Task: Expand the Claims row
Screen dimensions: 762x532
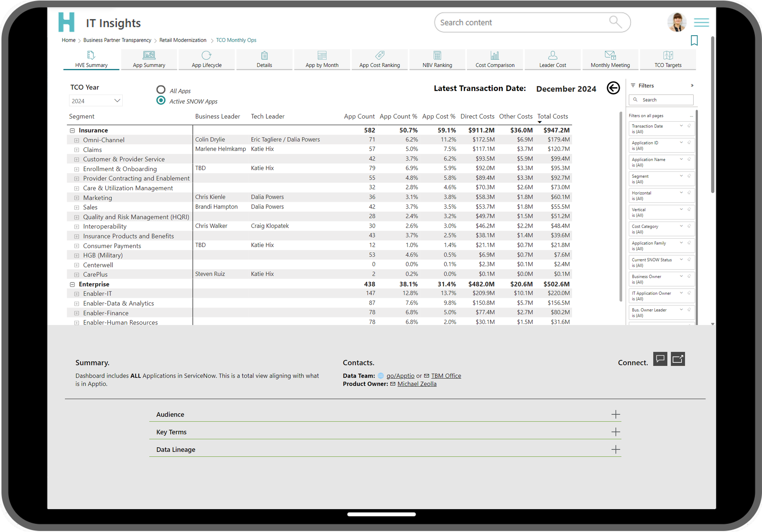Action: (x=77, y=150)
